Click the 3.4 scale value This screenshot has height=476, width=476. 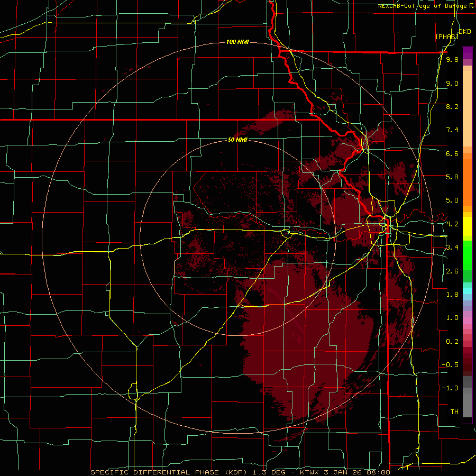(x=452, y=248)
